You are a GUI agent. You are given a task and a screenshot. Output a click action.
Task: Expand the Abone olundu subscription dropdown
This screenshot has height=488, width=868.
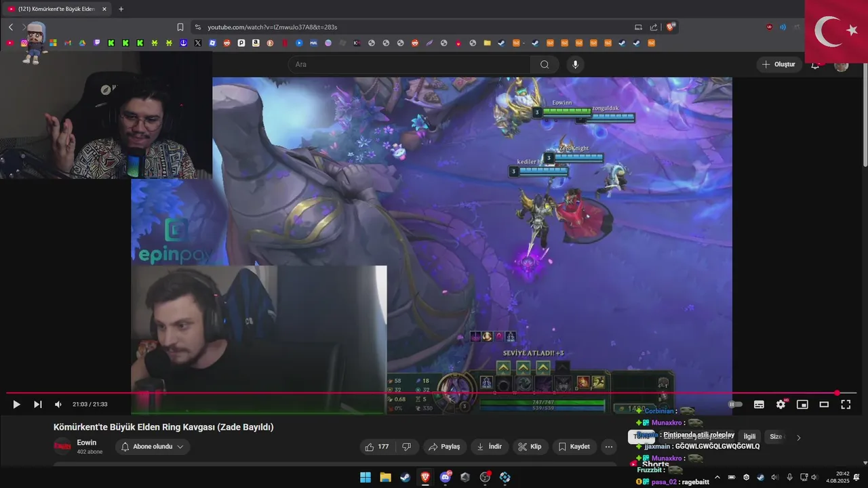point(152,447)
